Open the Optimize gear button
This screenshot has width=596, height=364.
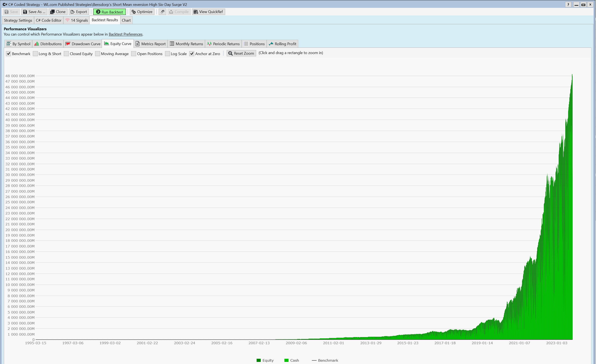142,12
